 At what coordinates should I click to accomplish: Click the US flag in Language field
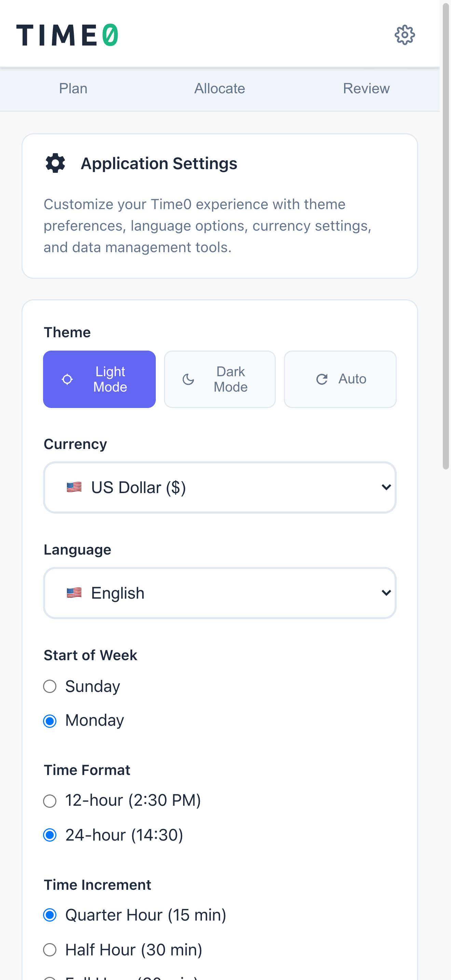coord(74,593)
